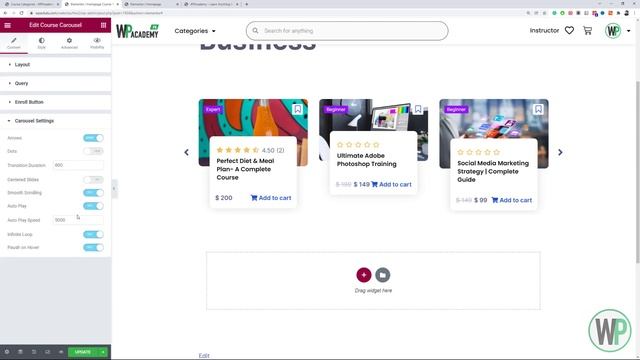Go to next carousel slide arrow

(x=560, y=152)
